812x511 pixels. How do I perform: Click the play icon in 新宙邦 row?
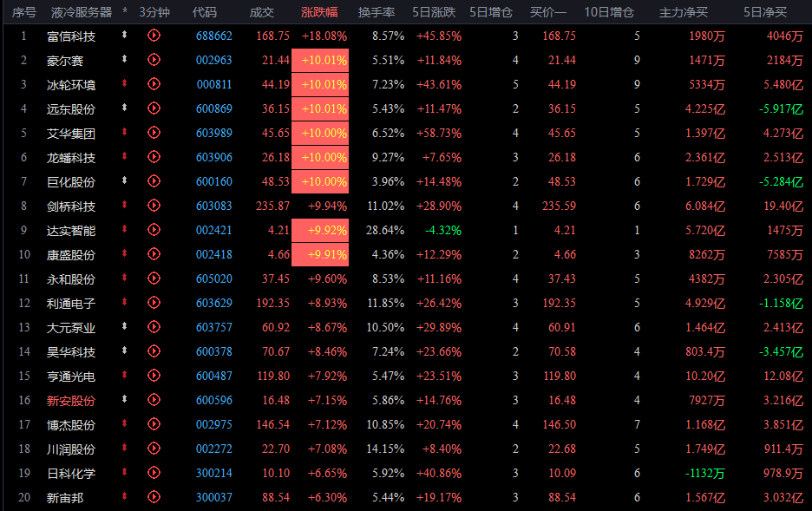tap(154, 497)
